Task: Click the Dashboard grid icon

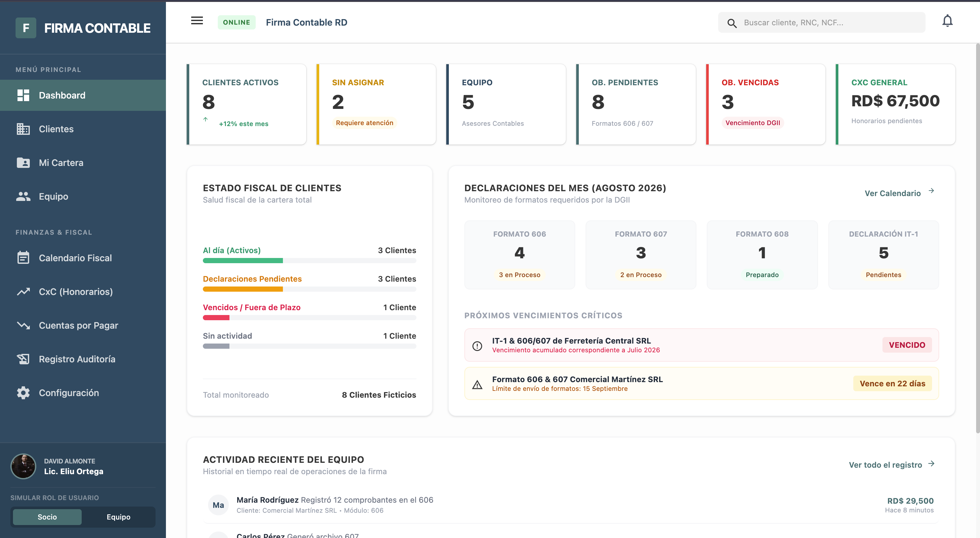Action: (x=23, y=95)
